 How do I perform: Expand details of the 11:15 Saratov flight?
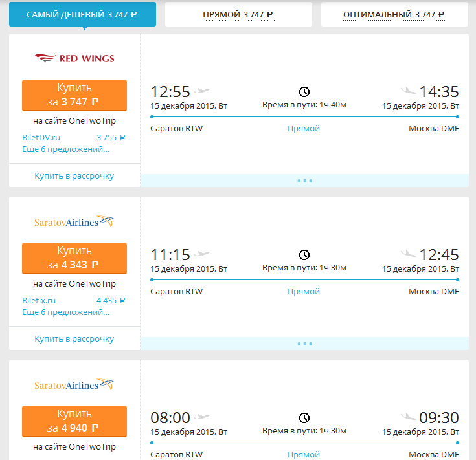pyautogui.click(x=304, y=344)
